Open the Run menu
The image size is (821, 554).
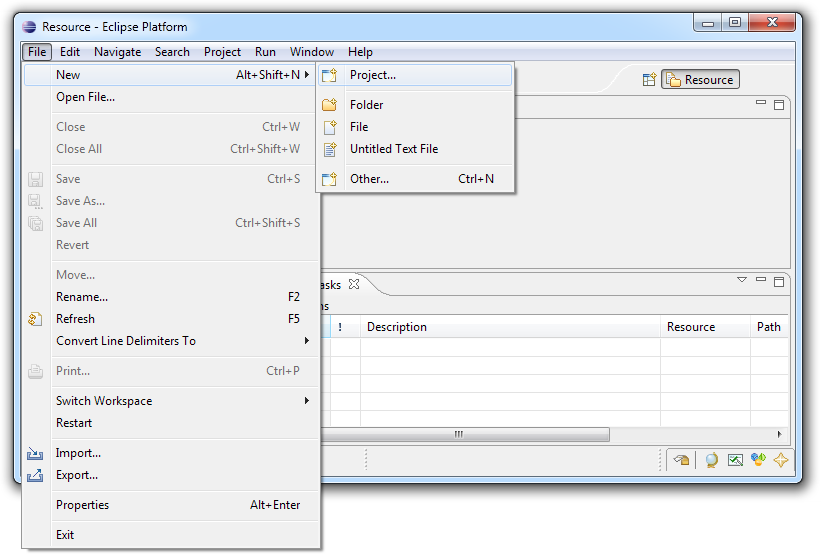[265, 52]
